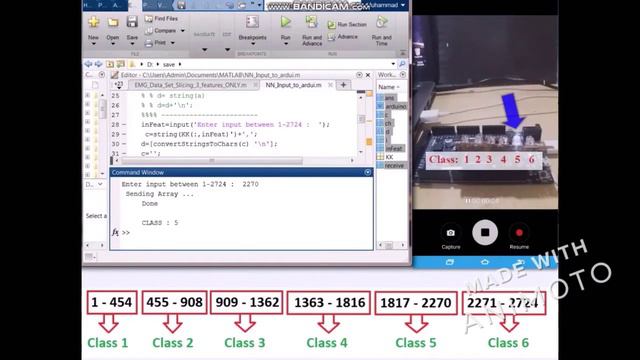Screen dimensions: 640x360
Task: Click the Breakpoints icon
Action: point(252,22)
